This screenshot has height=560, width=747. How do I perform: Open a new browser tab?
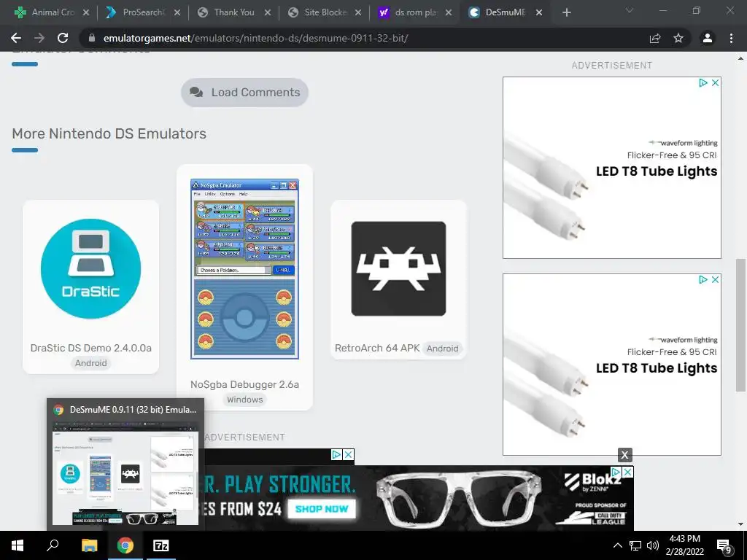566,13
